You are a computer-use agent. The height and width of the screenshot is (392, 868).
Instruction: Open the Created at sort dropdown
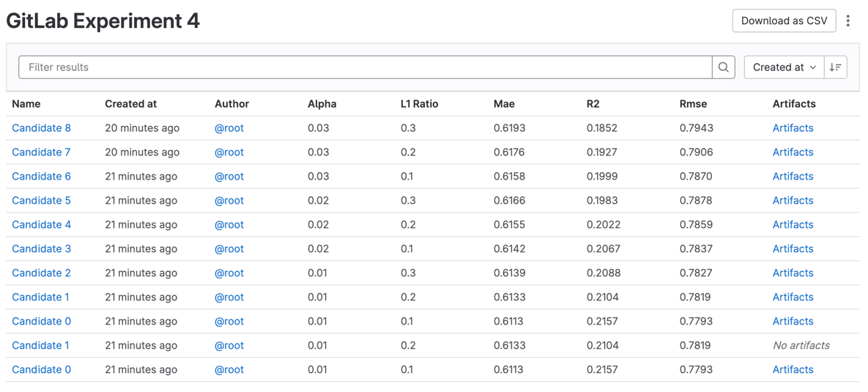click(784, 67)
